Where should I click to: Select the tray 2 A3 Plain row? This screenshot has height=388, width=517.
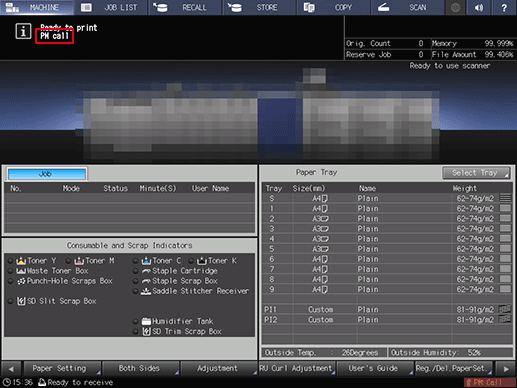tap(387, 219)
